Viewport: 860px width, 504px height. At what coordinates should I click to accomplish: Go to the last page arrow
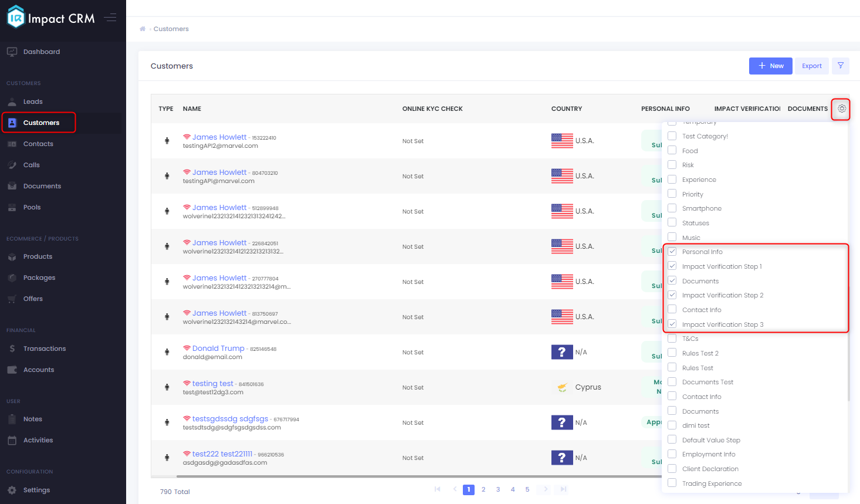563,489
